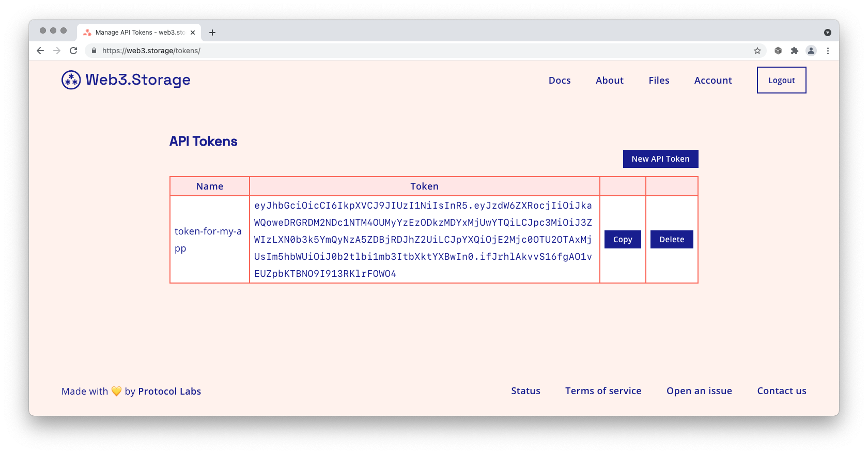Image resolution: width=868 pixels, height=454 pixels.
Task: Open the Open an issue link
Action: pos(699,391)
